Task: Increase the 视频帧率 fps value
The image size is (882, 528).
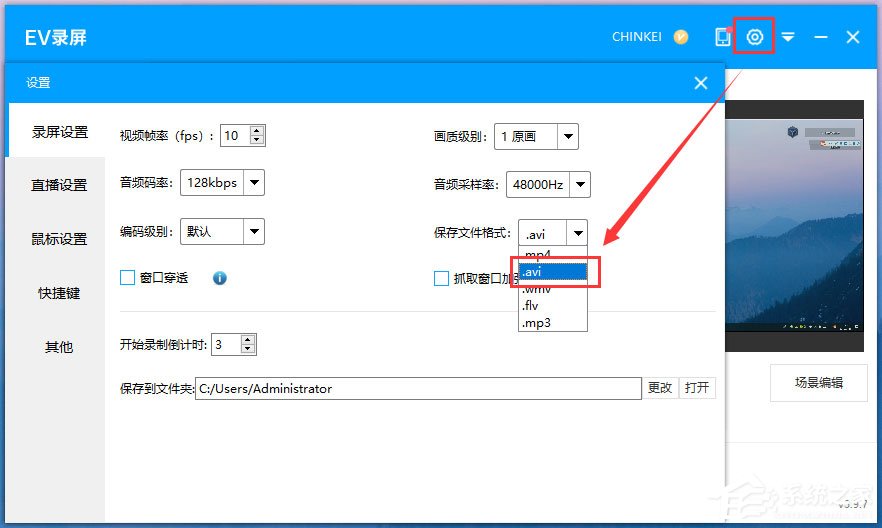Action: point(257,130)
